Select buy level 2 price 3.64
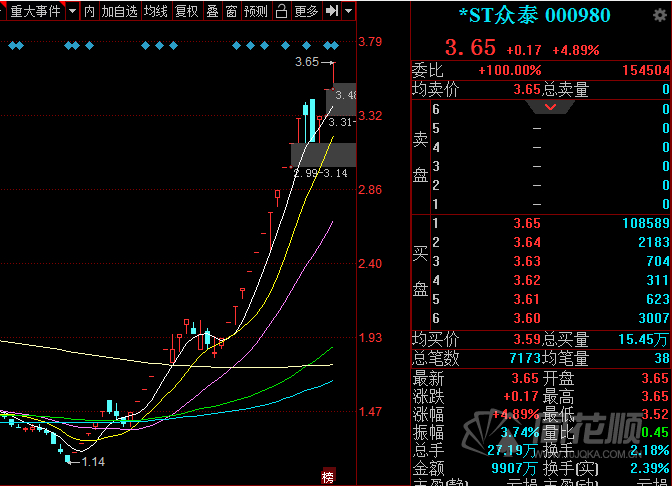The image size is (672, 486). [527, 242]
